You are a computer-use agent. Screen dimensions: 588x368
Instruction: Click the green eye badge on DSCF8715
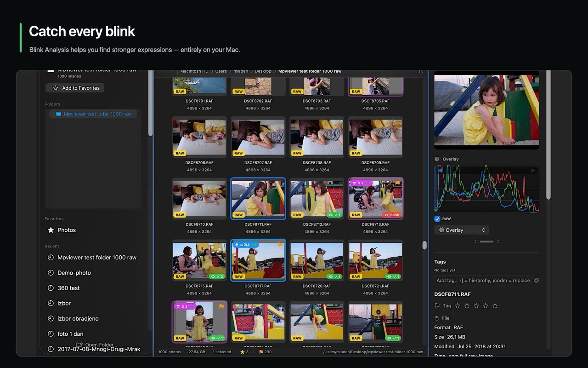point(216,276)
